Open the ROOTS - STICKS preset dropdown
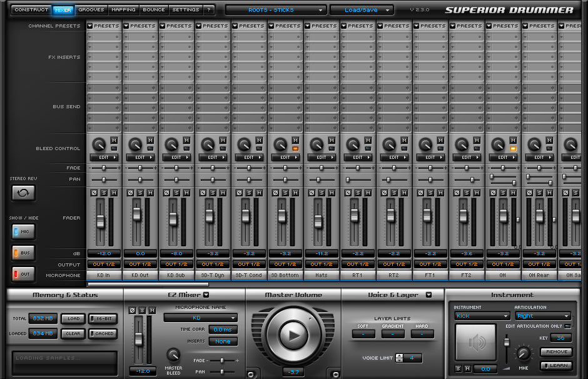The image size is (588, 379). click(x=275, y=9)
